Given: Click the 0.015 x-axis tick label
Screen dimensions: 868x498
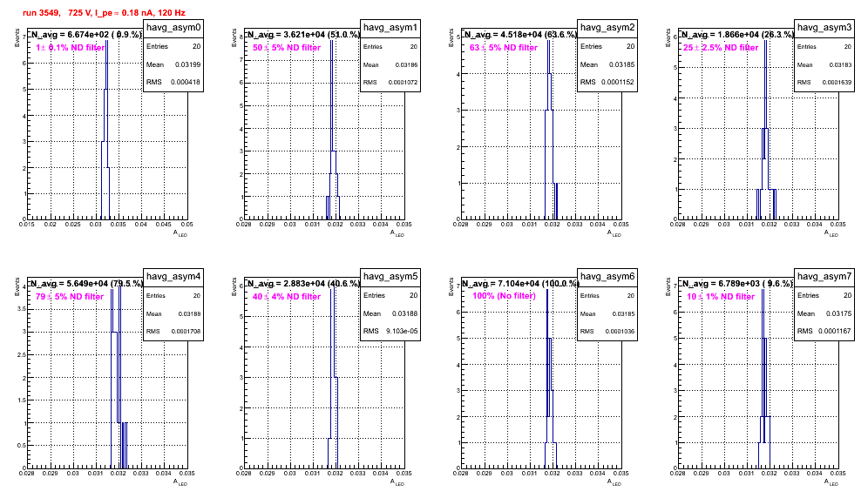Looking at the screenshot, I should point(26,225).
